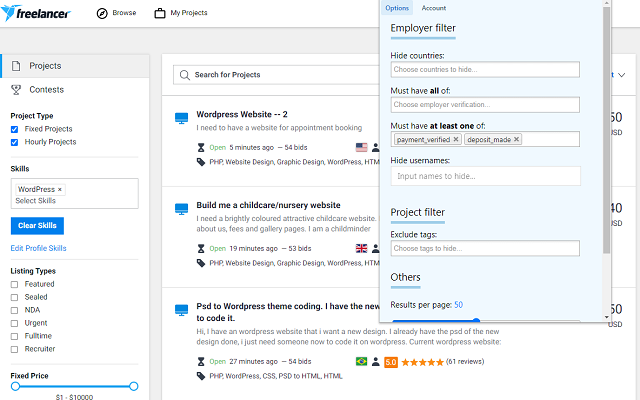The image size is (640, 400).
Task: Open the Hide countries dropdown
Action: tap(485, 70)
